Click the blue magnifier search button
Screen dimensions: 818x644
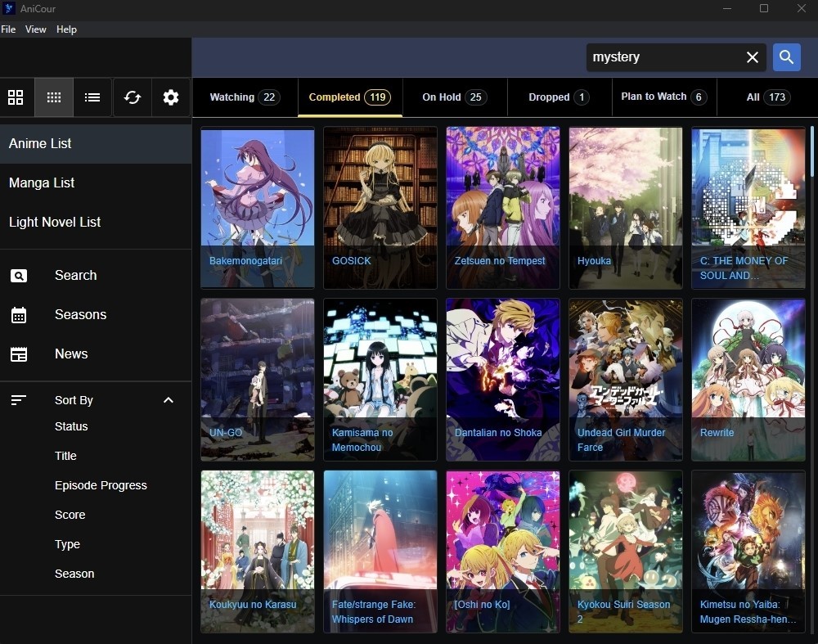(787, 57)
